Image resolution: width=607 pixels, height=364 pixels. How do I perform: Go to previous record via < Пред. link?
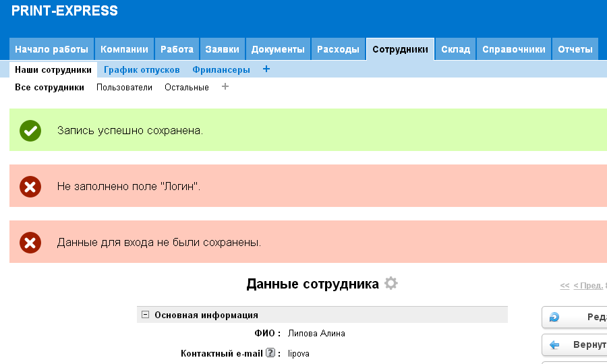tap(588, 286)
